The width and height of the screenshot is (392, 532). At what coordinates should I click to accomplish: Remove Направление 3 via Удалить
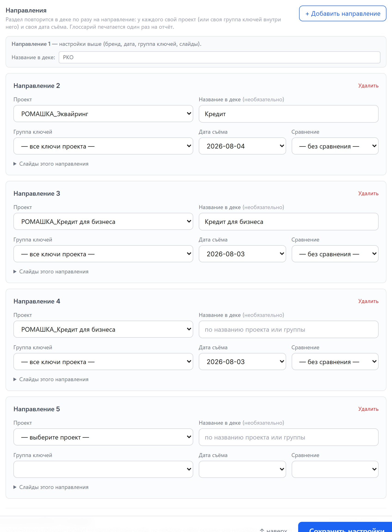pos(368,193)
